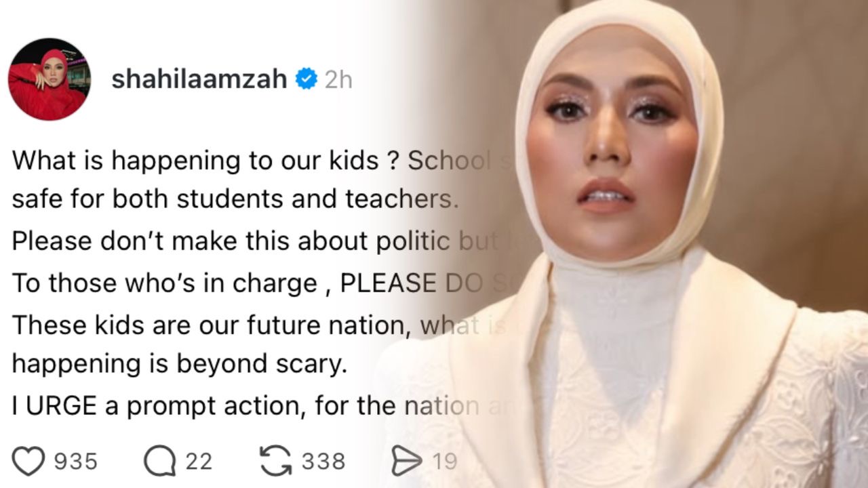
Task: Open replies via the comment bubble icon
Action: [x=159, y=462]
